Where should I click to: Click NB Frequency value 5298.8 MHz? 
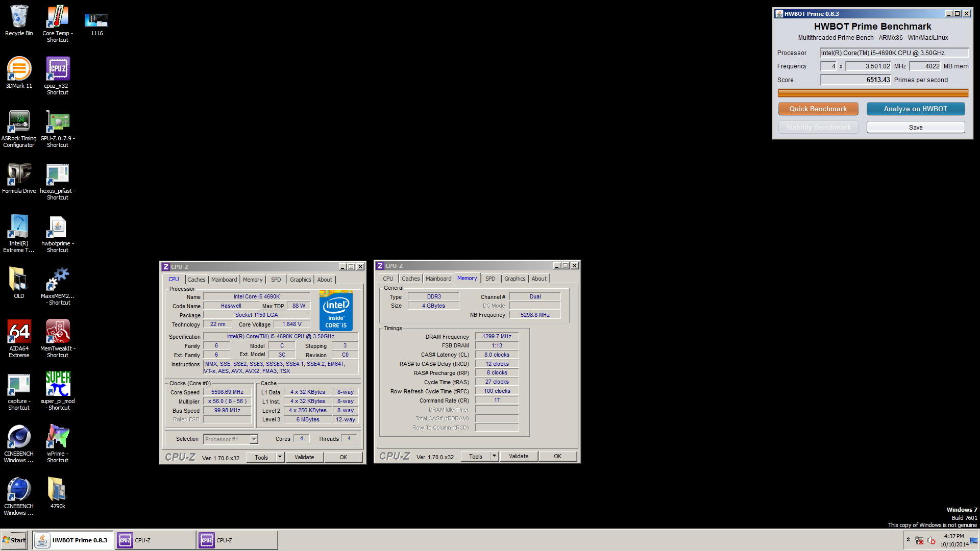coord(535,315)
